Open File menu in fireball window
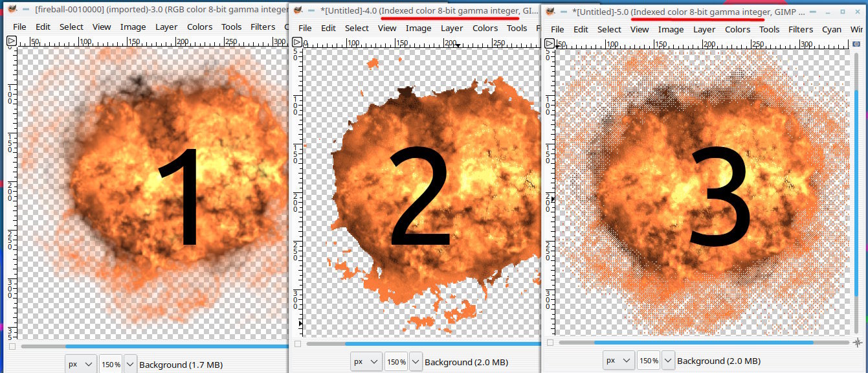Viewport: 868px width, 373px height. coord(19,27)
